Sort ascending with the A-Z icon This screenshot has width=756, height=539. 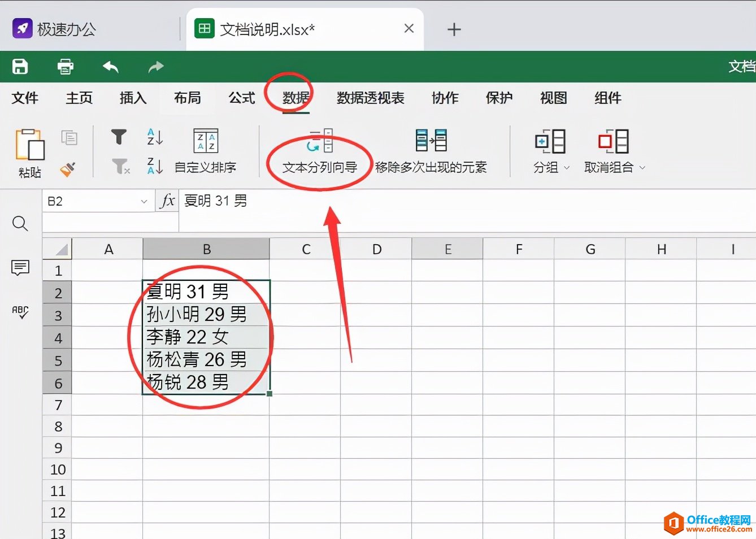click(154, 136)
